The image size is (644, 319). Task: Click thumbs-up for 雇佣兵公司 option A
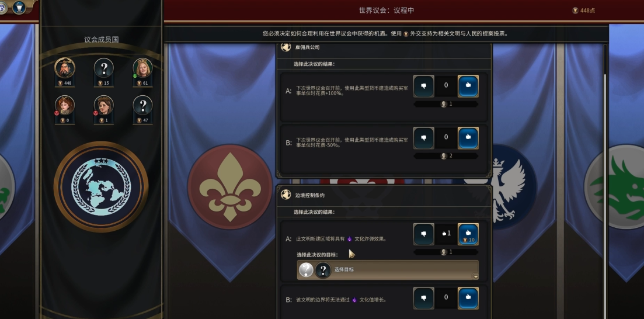[468, 86]
